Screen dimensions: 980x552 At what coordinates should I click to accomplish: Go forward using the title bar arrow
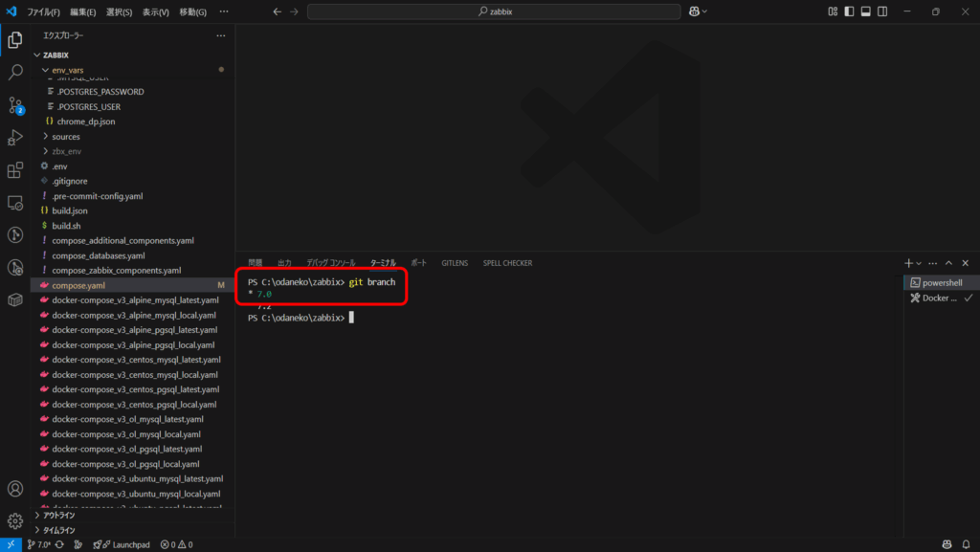click(294, 11)
